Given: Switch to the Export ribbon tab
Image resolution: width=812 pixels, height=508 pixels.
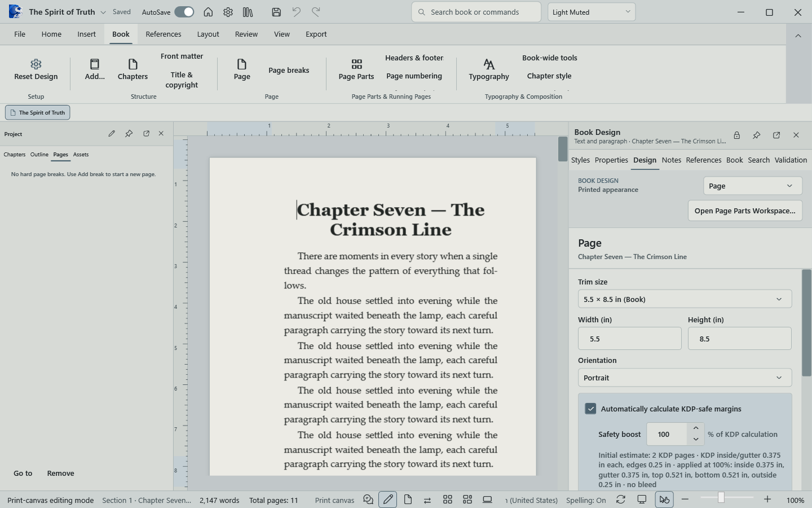Looking at the screenshot, I should (316, 34).
